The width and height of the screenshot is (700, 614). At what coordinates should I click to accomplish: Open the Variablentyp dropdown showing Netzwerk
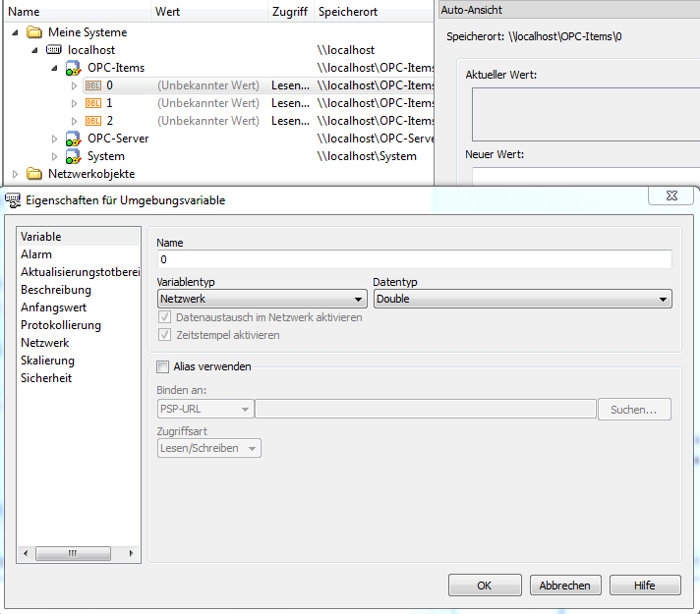click(x=262, y=299)
